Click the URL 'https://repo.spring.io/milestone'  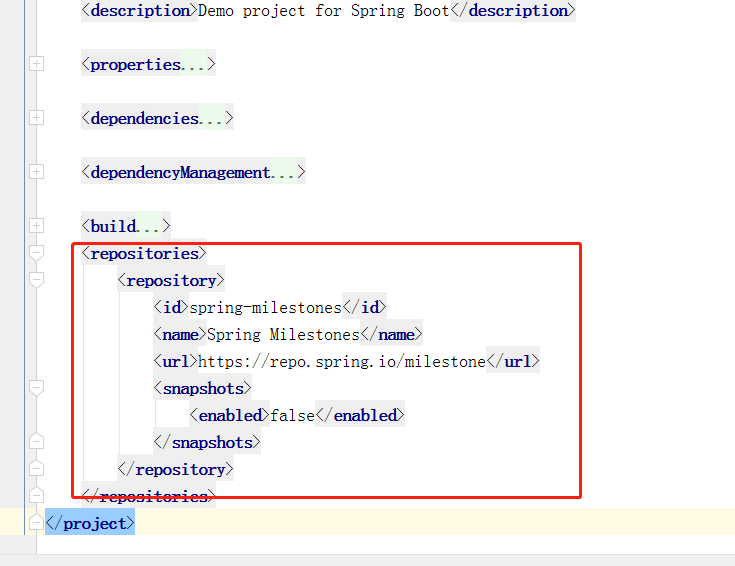[342, 362]
